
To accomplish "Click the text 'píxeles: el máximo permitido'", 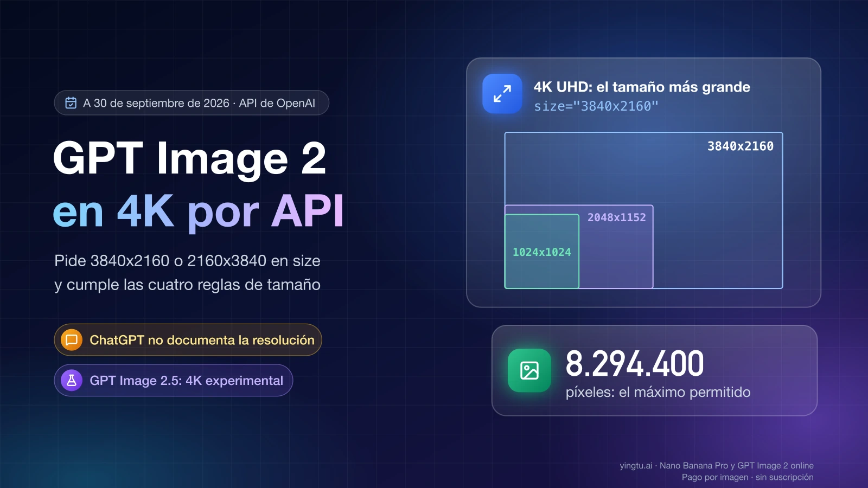I will point(658,392).
